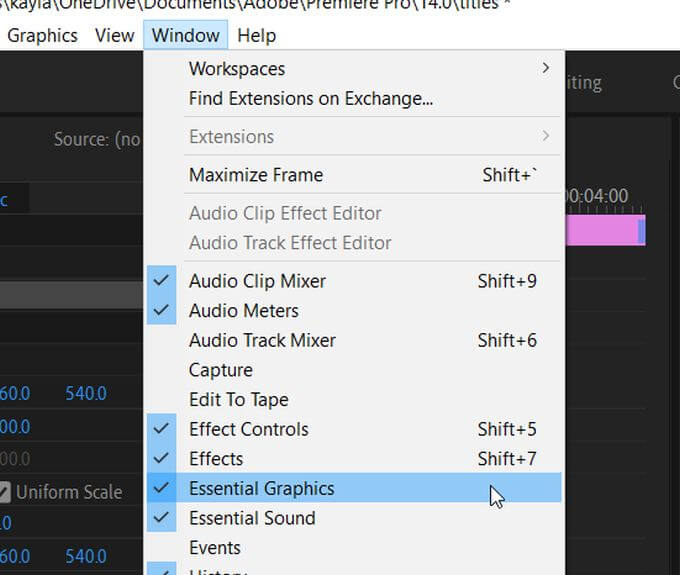Choose Edit To Tape
The width and height of the screenshot is (680, 575).
(238, 400)
